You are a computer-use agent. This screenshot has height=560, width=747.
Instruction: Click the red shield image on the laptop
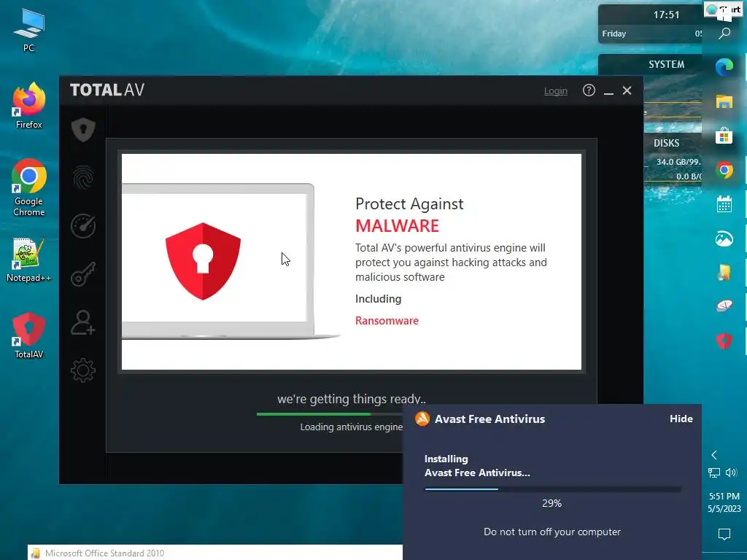click(203, 261)
